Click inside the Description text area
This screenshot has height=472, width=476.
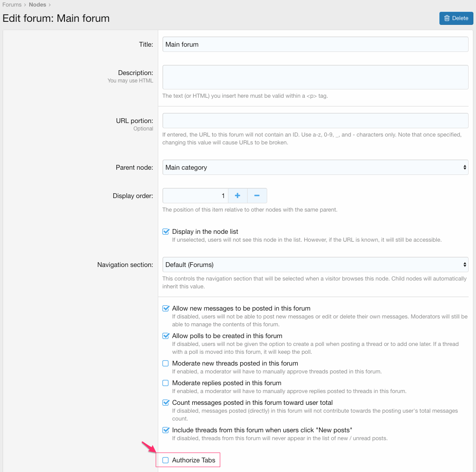point(315,77)
